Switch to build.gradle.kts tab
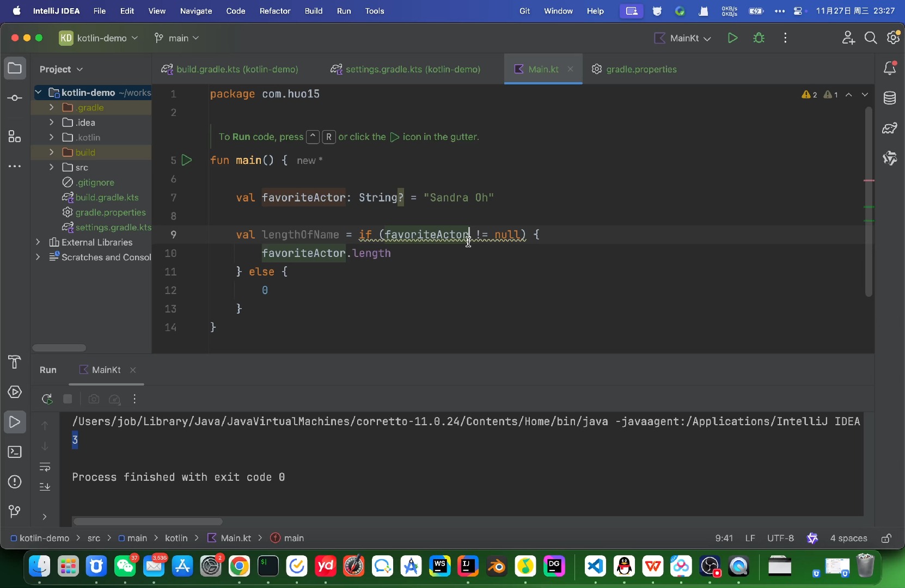Viewport: 905px width, 588px height. point(230,69)
